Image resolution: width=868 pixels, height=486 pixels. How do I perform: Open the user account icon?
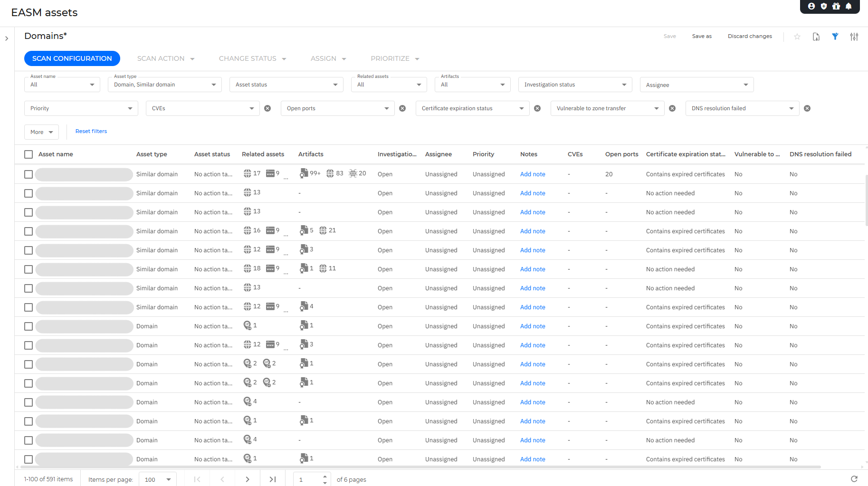pyautogui.click(x=811, y=6)
